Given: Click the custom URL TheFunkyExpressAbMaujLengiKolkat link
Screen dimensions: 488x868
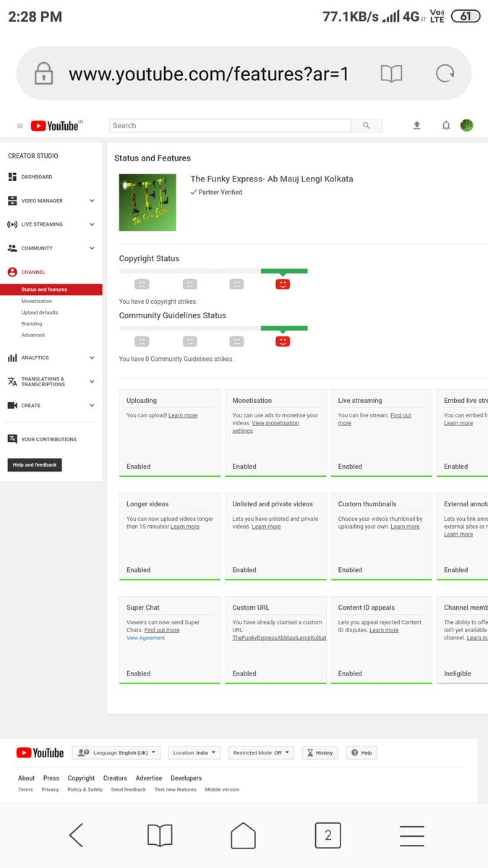Looking at the screenshot, I should tap(279, 638).
